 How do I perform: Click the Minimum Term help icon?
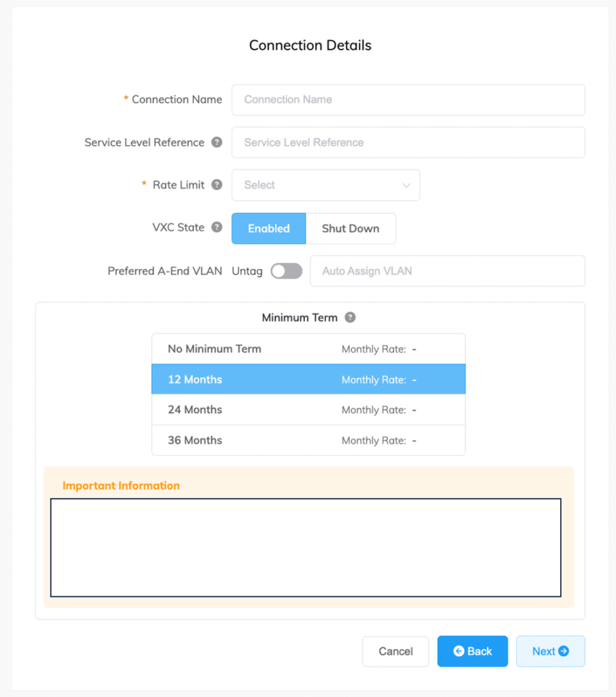tap(350, 317)
